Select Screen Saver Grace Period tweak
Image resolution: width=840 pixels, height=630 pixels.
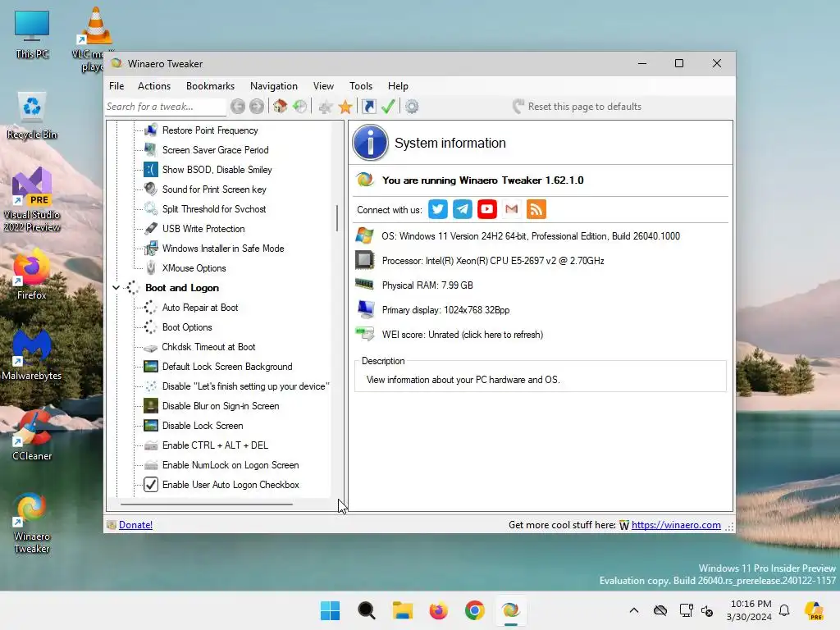click(x=216, y=151)
